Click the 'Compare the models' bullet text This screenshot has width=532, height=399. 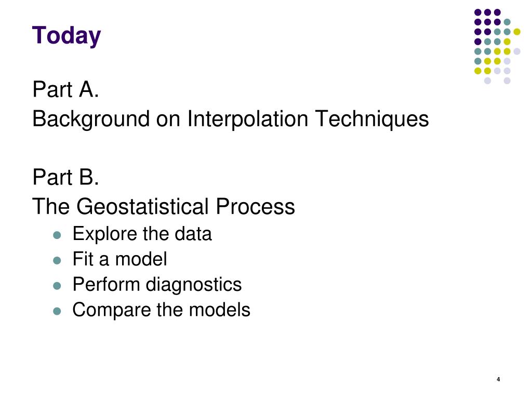(x=162, y=310)
